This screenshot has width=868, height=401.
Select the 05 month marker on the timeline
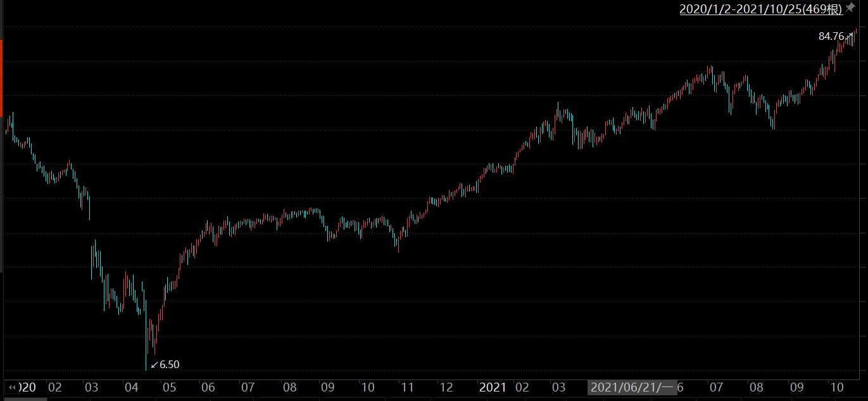click(x=169, y=387)
